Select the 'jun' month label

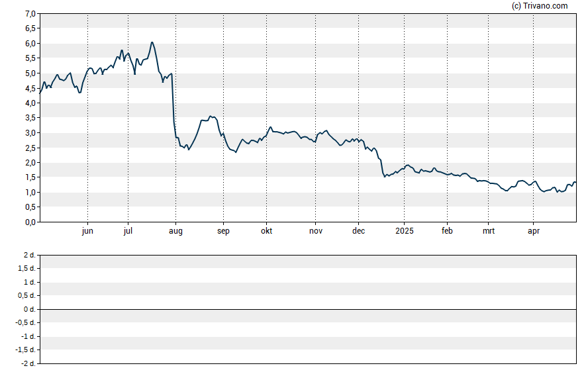point(87,231)
